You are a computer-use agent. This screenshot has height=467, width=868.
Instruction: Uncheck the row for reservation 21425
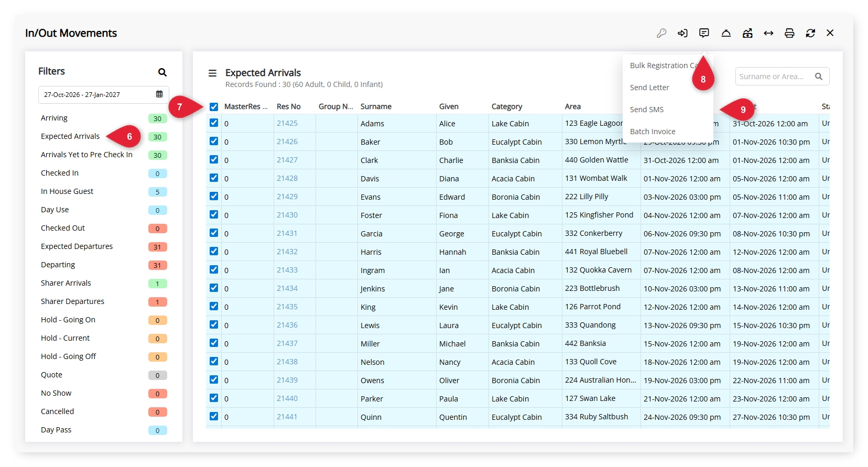pyautogui.click(x=214, y=123)
